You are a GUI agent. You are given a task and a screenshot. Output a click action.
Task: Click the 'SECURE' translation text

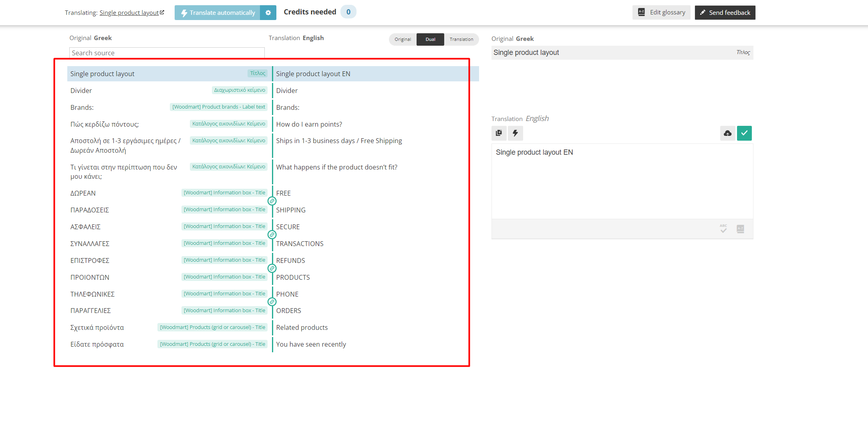tap(288, 227)
